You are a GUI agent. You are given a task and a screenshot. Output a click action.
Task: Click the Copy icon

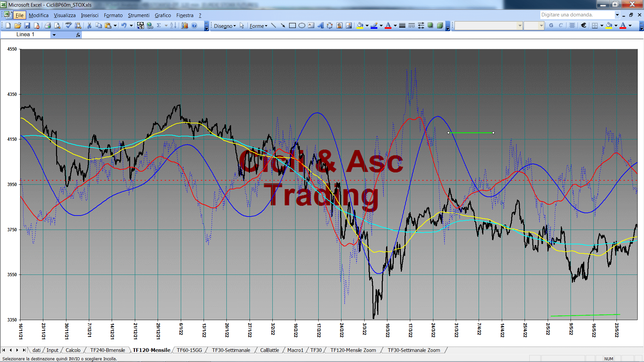coord(99,25)
